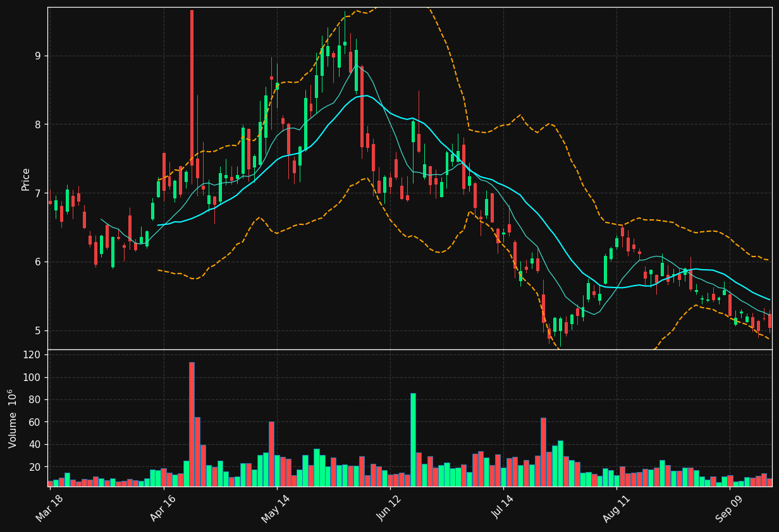Click the volume tick label 40
This screenshot has width=779, height=532.
[34, 445]
